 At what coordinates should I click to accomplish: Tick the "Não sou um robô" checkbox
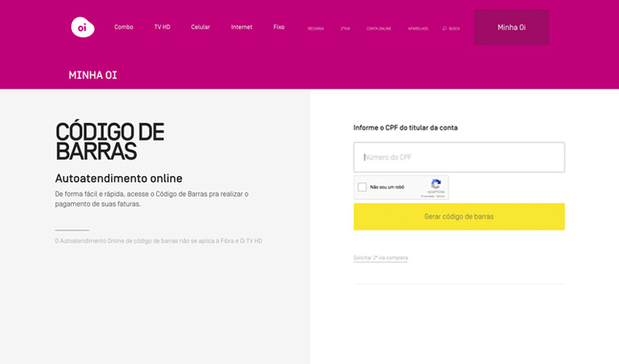[362, 187]
